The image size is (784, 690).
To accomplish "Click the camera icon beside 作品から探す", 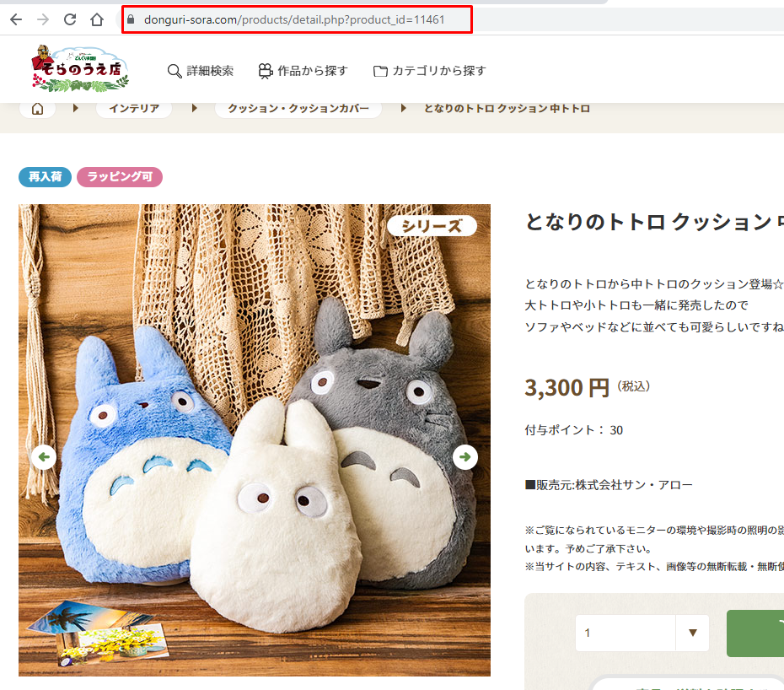I will (265, 71).
